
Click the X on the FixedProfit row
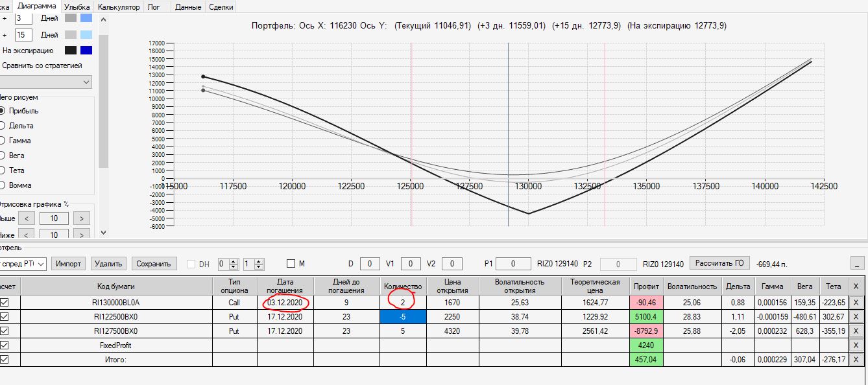(855, 345)
